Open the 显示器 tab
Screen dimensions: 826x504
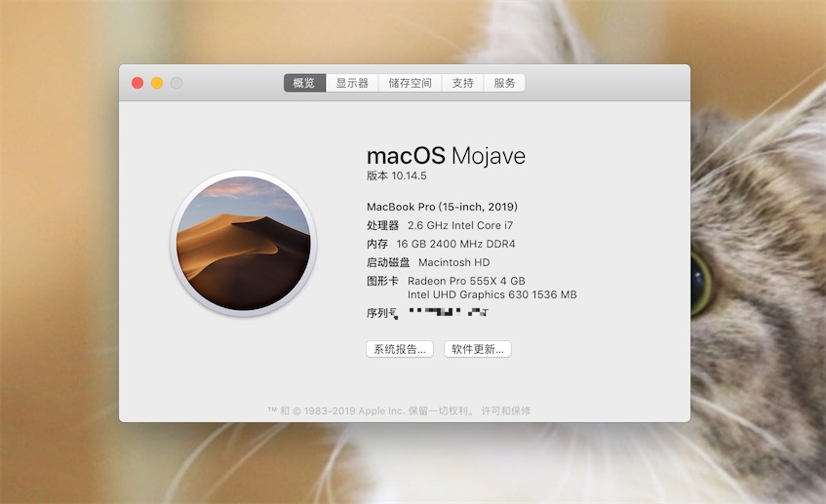coord(352,83)
